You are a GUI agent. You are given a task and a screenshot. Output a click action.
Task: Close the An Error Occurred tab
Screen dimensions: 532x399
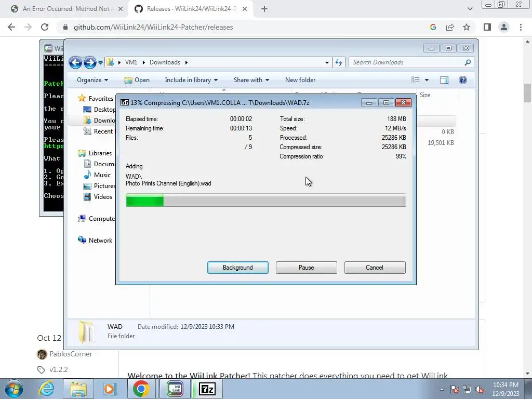[121, 9]
